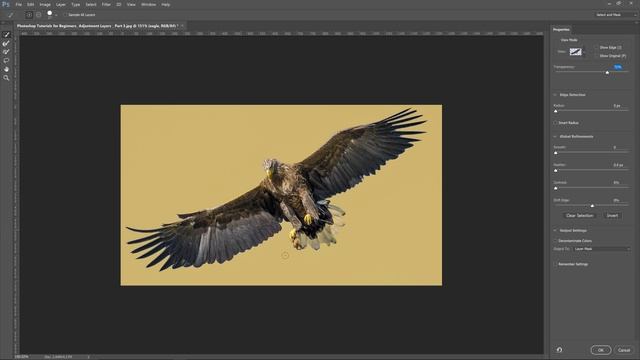Screen dimensions: 640x360
Task: Toggle Show Original (P) checkbox
Action: coord(596,56)
